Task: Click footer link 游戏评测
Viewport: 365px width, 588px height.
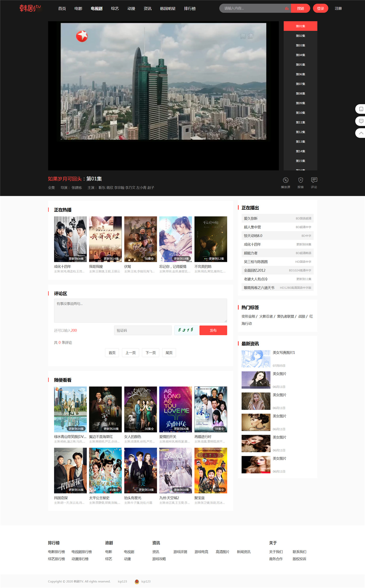Action: pos(180,552)
